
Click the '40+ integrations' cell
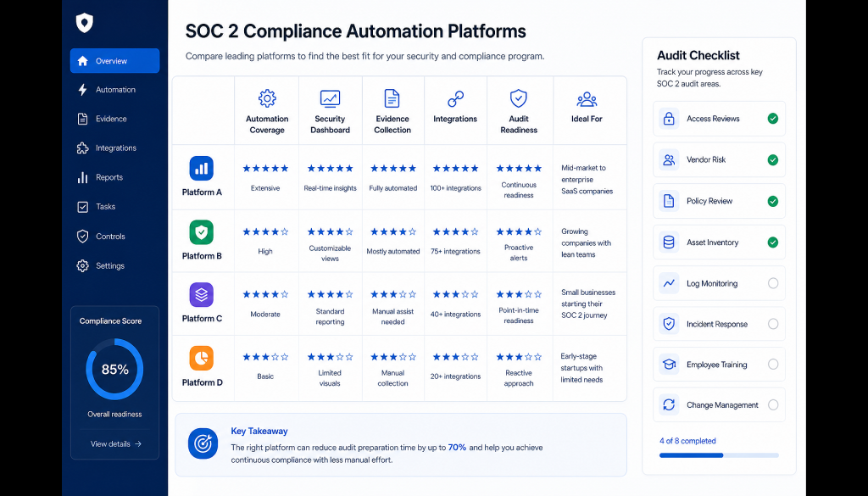coord(455,315)
